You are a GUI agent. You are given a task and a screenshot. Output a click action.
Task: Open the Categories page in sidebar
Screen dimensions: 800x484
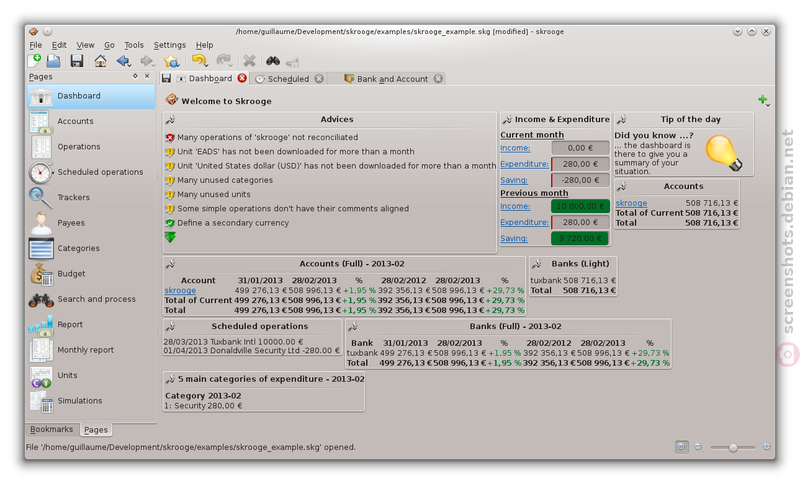(x=91, y=248)
